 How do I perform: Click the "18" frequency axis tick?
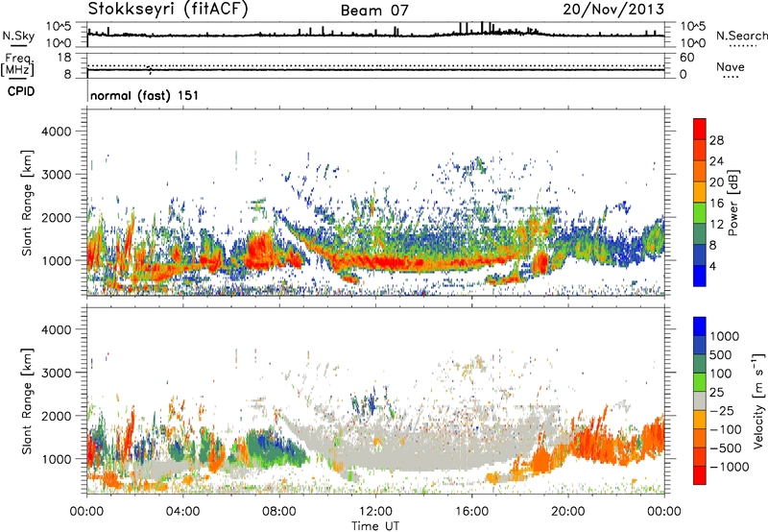point(64,58)
